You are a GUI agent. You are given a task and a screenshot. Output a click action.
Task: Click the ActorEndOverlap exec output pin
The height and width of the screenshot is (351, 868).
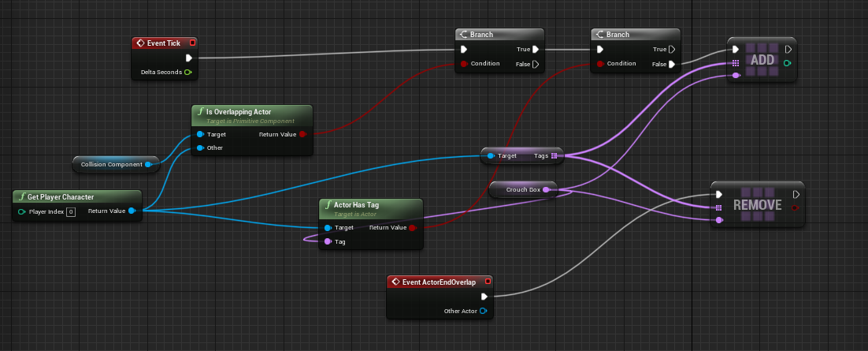point(484,297)
